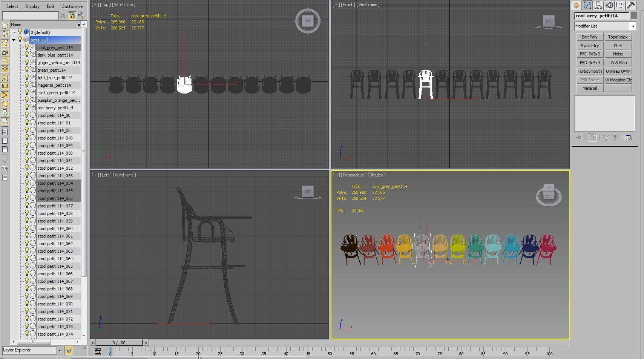Screen dimensions: 644x359
Task: Expand the panel with double chevron
Action: [84, 348]
